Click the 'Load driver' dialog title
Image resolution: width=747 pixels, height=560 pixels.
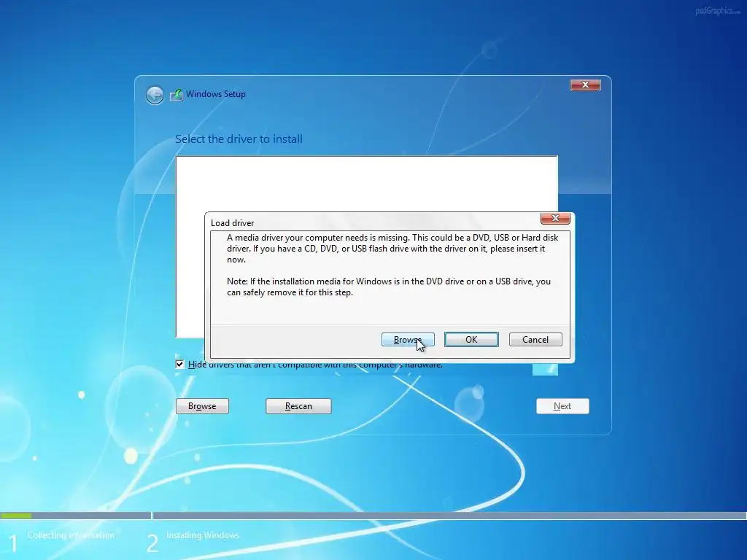(x=233, y=223)
